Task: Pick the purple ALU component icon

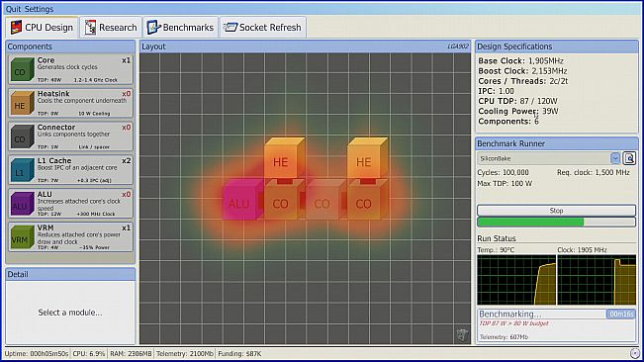Action: click(22, 204)
